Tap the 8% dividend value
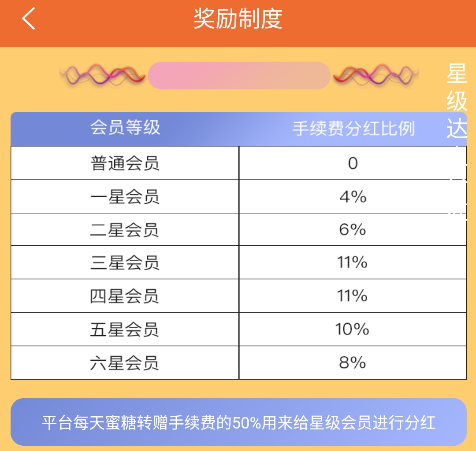This screenshot has height=451, width=476. [x=353, y=363]
